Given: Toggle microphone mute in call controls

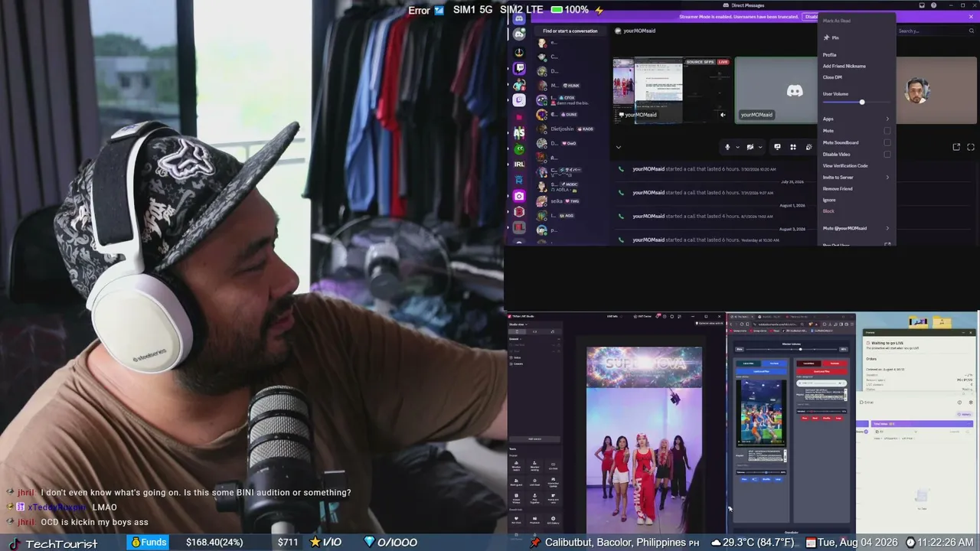Looking at the screenshot, I should [728, 147].
